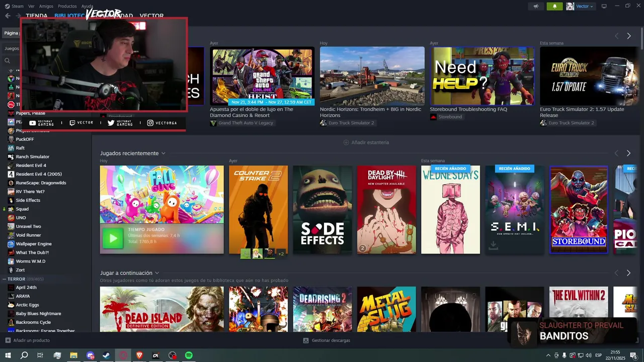Open Brave browser from the taskbar
Screen dimensions: 644x362
point(139,355)
